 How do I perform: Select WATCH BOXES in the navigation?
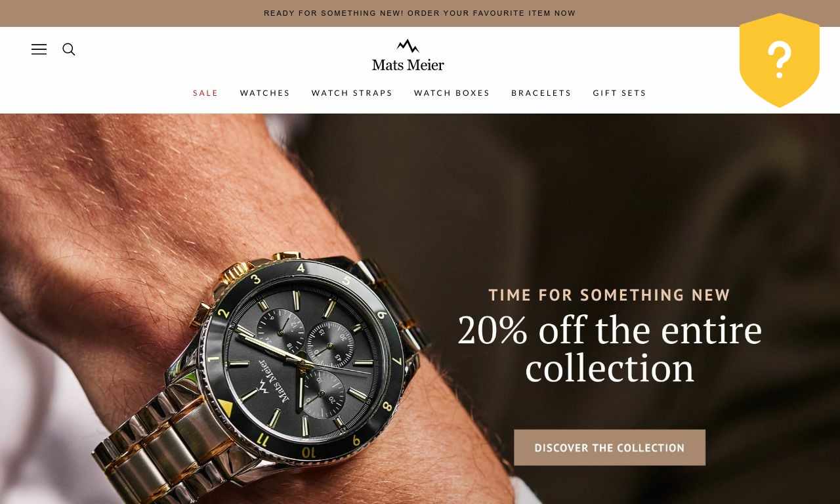[x=452, y=93]
